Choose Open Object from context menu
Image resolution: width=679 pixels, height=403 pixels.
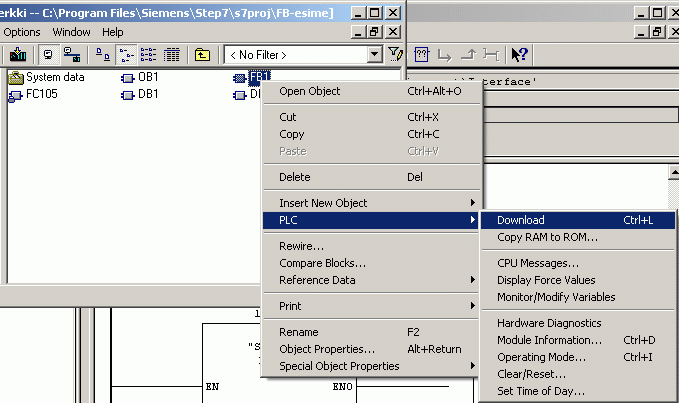pyautogui.click(x=371, y=91)
